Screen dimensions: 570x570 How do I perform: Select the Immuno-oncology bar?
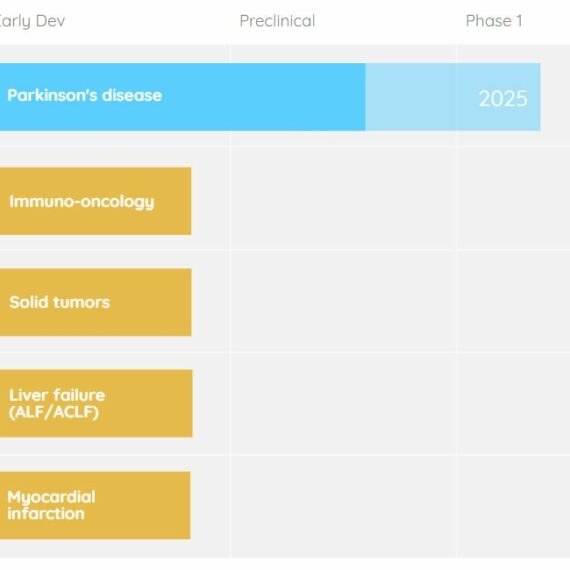(96, 201)
